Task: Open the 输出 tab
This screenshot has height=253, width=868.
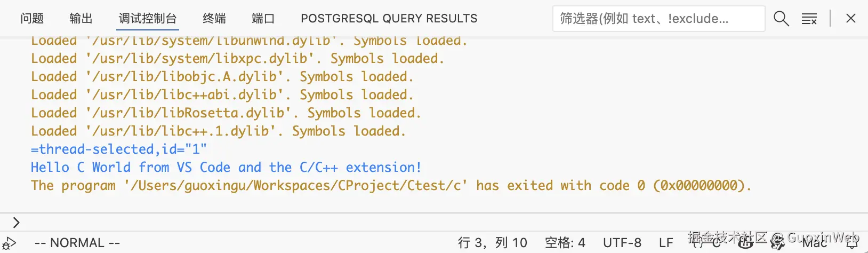Action: tap(81, 19)
